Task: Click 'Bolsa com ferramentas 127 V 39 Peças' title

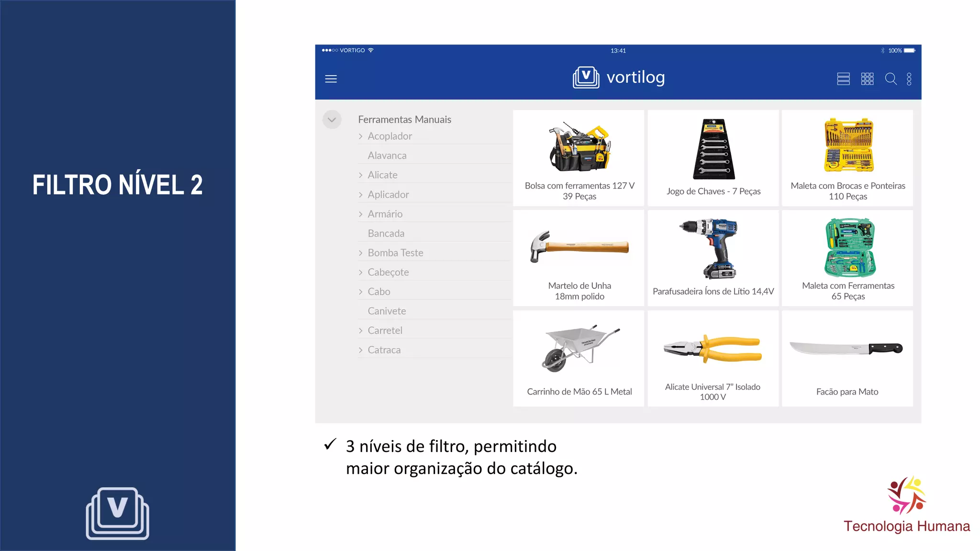Action: click(x=579, y=191)
